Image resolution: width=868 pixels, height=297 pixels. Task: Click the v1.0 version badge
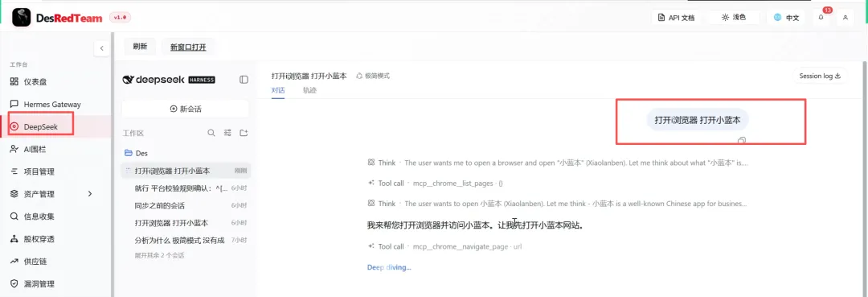click(x=120, y=18)
